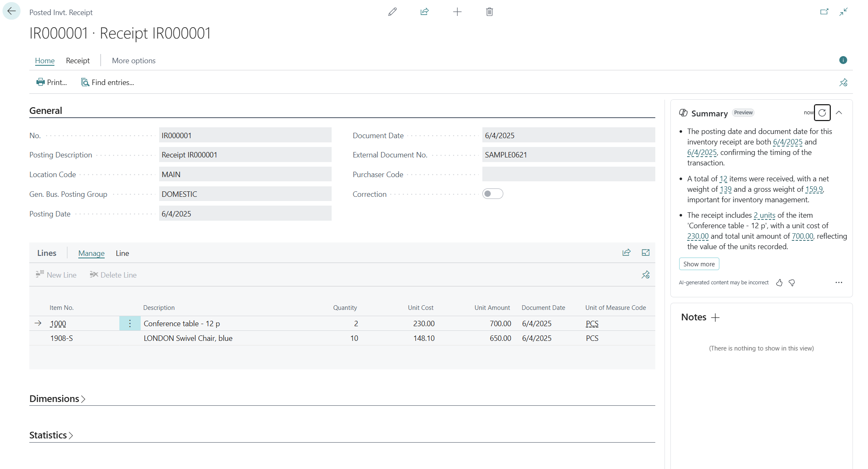The height and width of the screenshot is (469, 868).
Task: Open More options menu
Action: (x=134, y=61)
